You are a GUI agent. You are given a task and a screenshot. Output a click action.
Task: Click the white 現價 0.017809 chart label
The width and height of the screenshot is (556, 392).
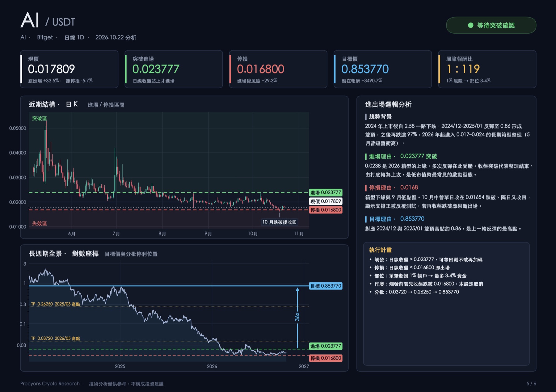click(x=326, y=201)
